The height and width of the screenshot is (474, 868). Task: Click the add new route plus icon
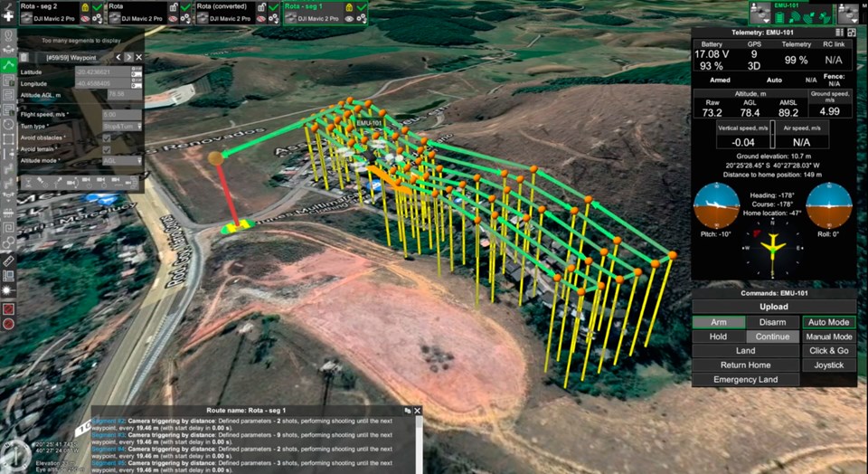click(8, 17)
